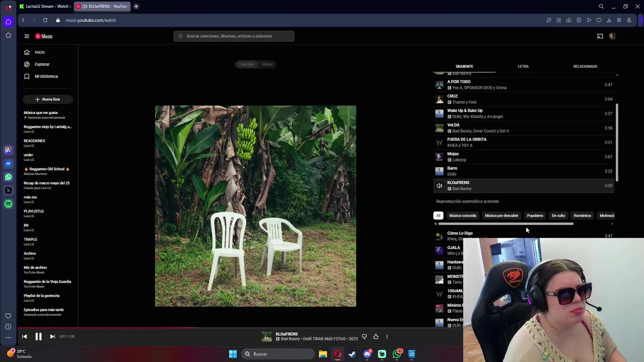Play autoplay song Cómo Le Digo
Viewport: 644px width, 362px height.
(523, 235)
